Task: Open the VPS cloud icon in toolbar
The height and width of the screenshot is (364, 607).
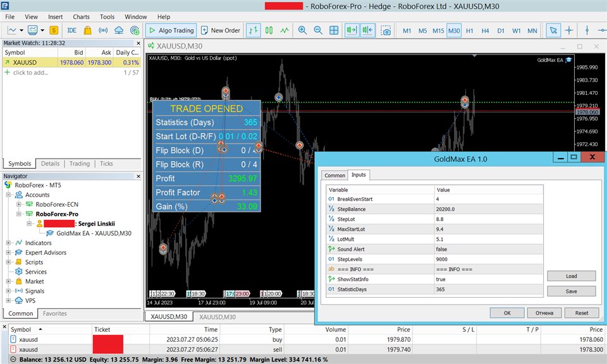Action: 119,30
